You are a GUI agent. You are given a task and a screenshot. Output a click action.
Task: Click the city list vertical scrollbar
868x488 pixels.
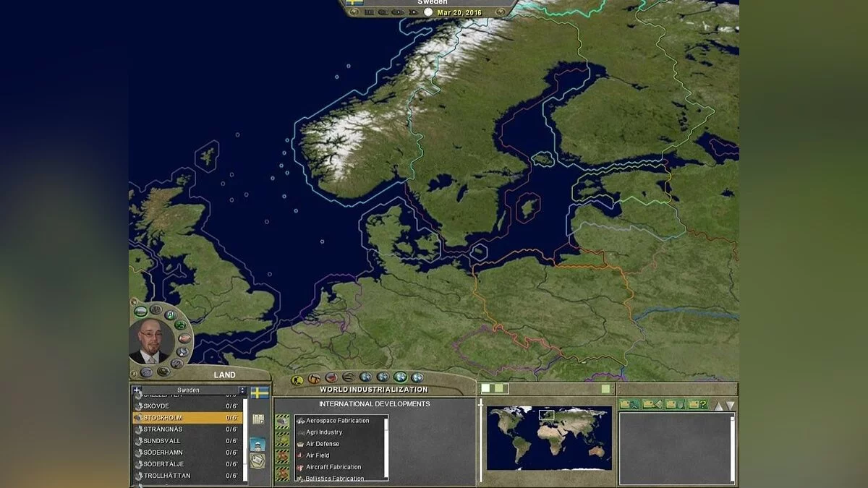coord(245,441)
